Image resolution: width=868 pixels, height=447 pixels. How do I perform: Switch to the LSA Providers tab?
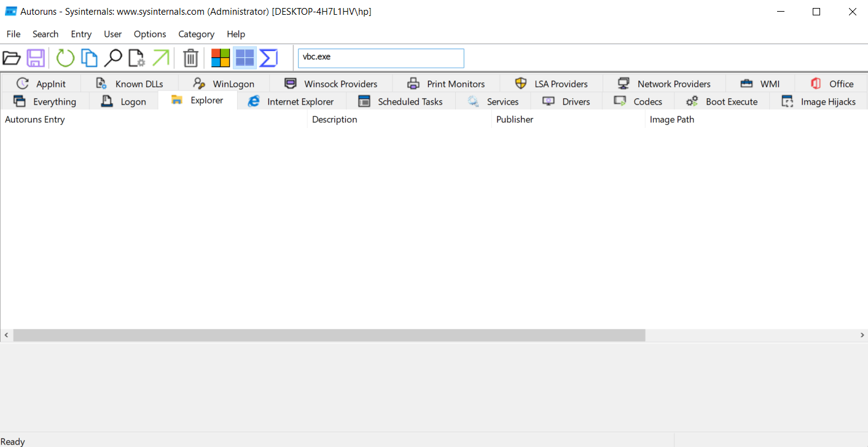(552, 84)
